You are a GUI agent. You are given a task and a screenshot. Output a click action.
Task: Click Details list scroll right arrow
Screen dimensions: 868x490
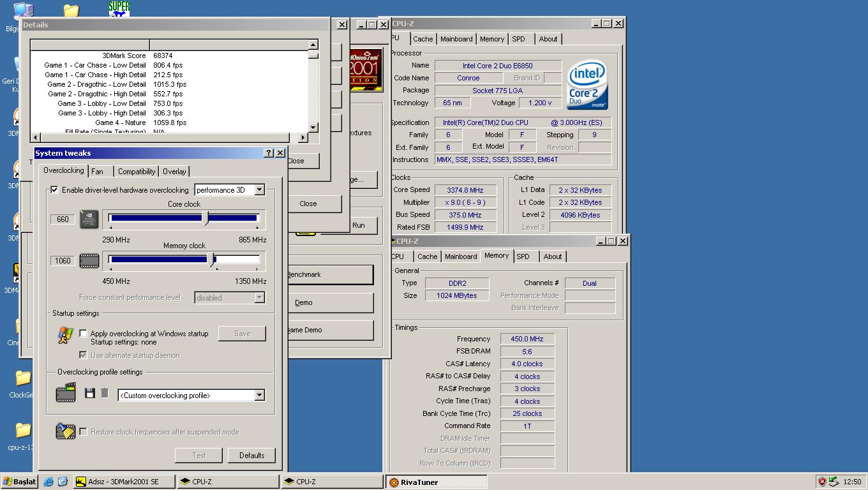303,137
